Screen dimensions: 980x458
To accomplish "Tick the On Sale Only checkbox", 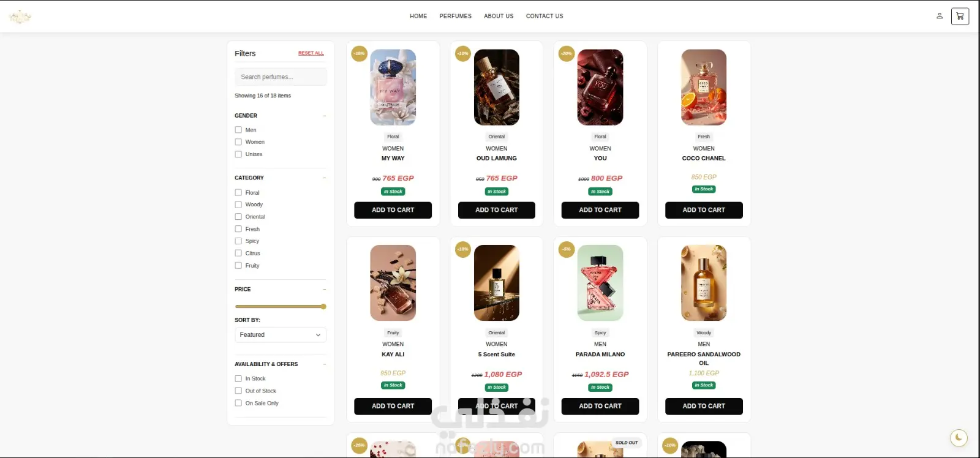I will coord(238,403).
